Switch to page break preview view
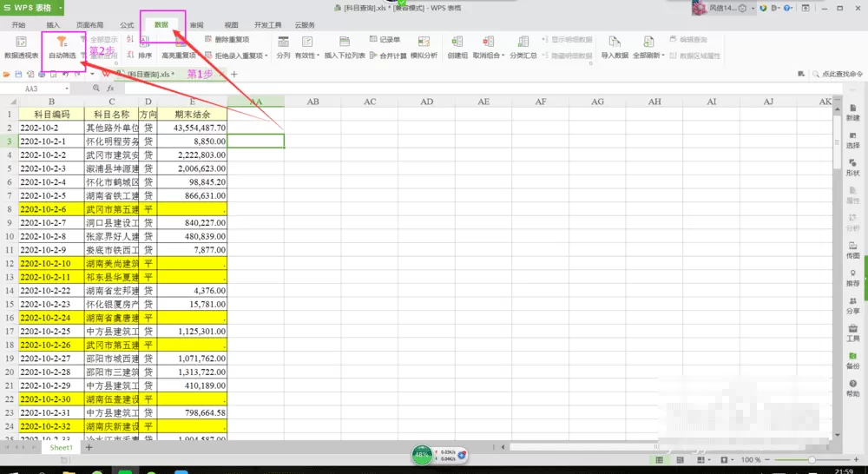 [x=680, y=459]
